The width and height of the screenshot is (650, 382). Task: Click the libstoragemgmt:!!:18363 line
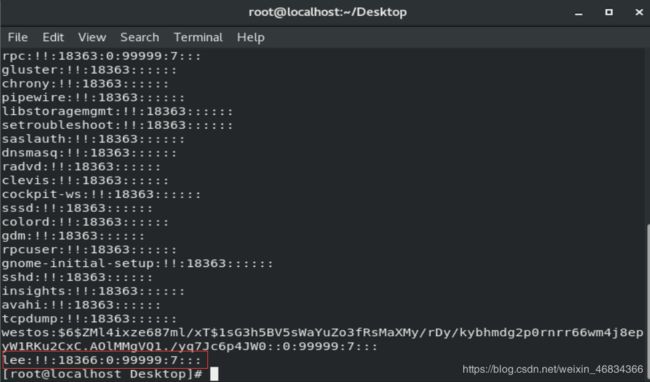(117, 111)
